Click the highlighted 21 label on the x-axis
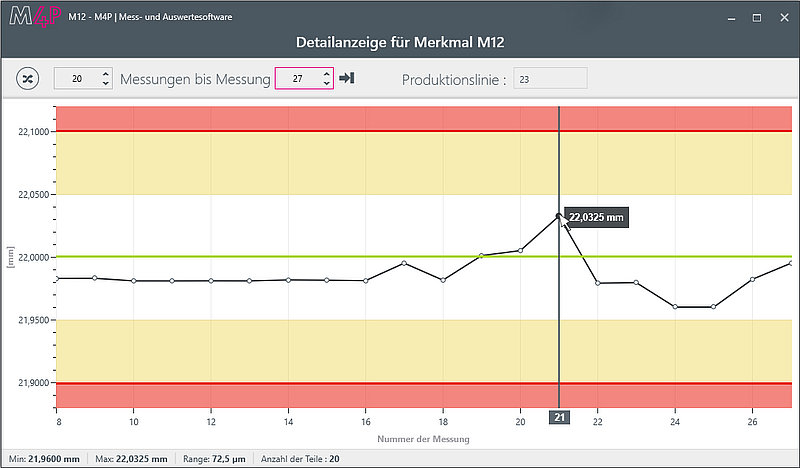Viewport: 800px width, 468px height. [x=560, y=417]
